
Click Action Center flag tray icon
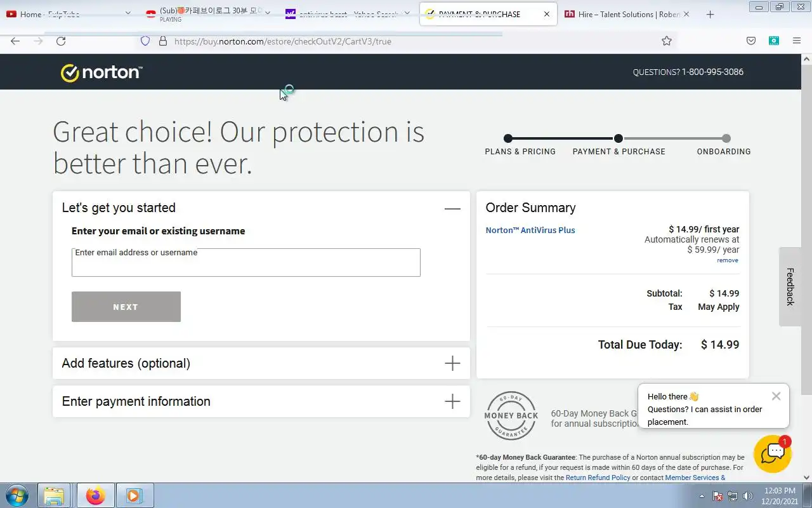pyautogui.click(x=717, y=496)
